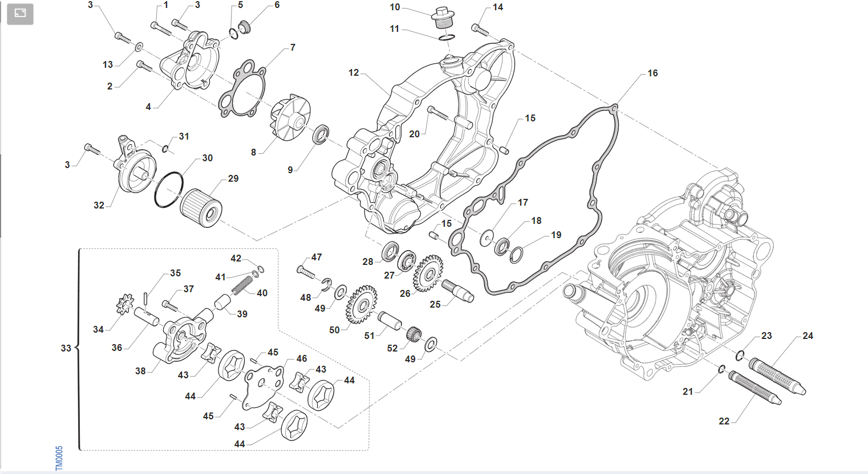Select callout 29 oil filter label
The height and width of the screenshot is (474, 868).
click(233, 179)
